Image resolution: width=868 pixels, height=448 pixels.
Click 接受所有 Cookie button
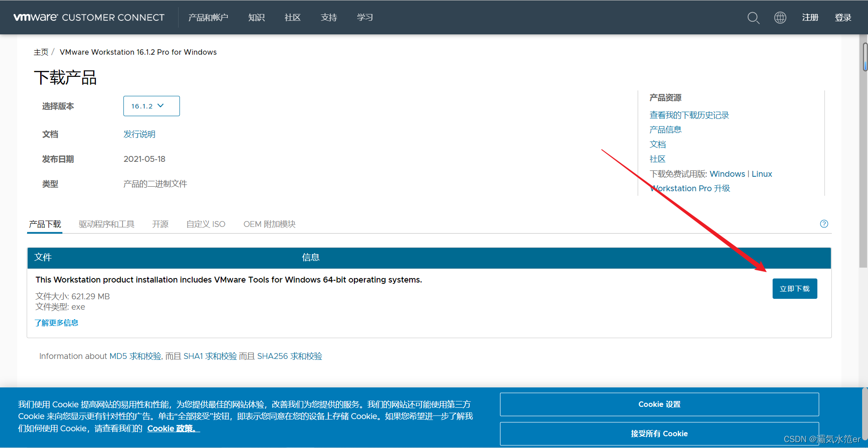point(660,434)
